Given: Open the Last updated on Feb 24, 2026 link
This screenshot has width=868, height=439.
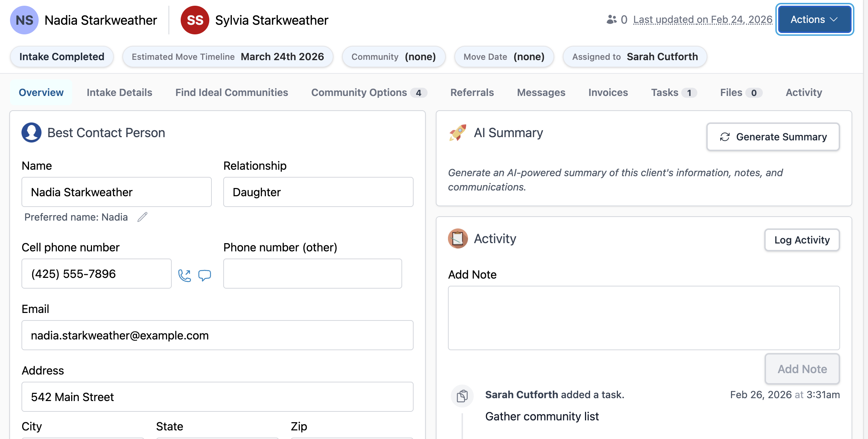Looking at the screenshot, I should tap(702, 20).
